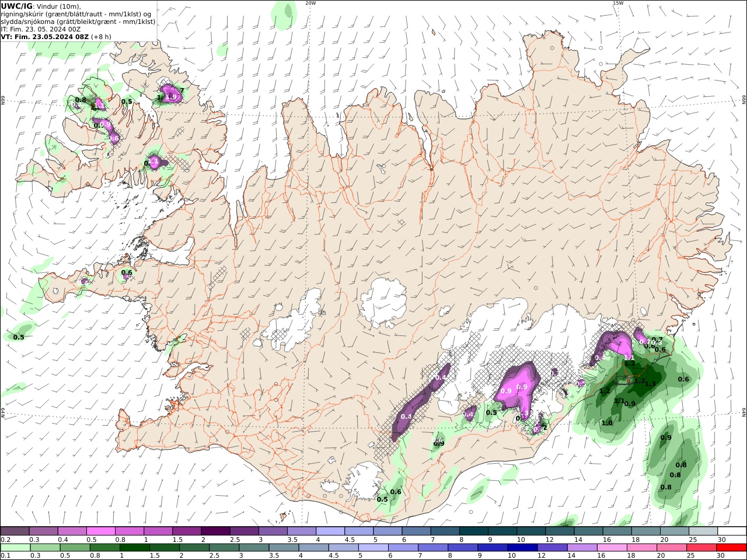747x560 pixels.
Task: Click the '20W' longitude label
Action: pos(310,3)
